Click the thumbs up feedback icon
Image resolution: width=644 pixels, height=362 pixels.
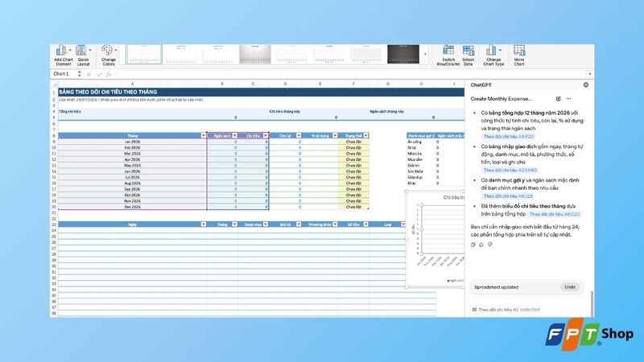click(x=481, y=245)
